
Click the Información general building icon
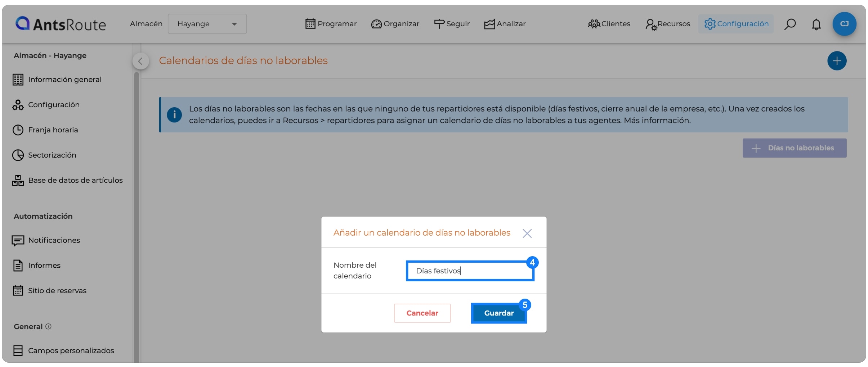pos(18,80)
